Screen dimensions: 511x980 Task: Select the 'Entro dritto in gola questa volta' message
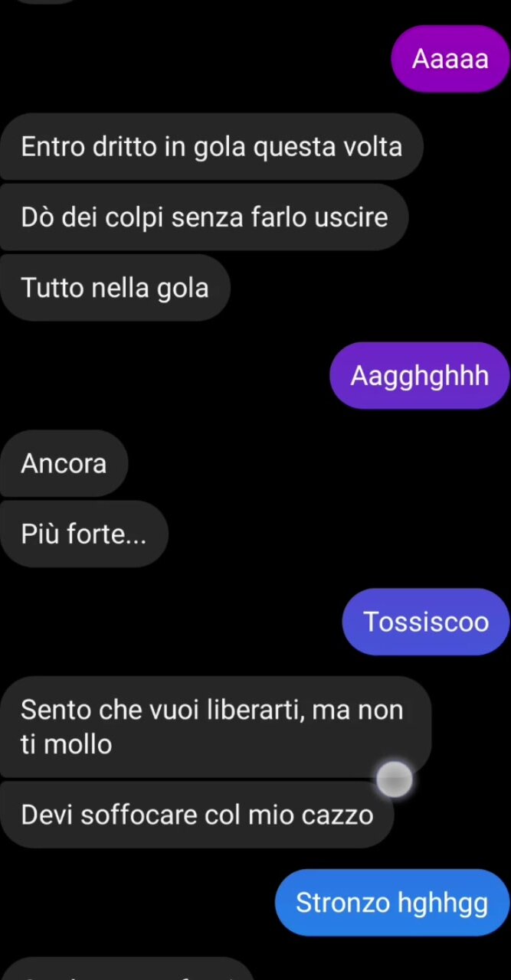click(x=211, y=146)
